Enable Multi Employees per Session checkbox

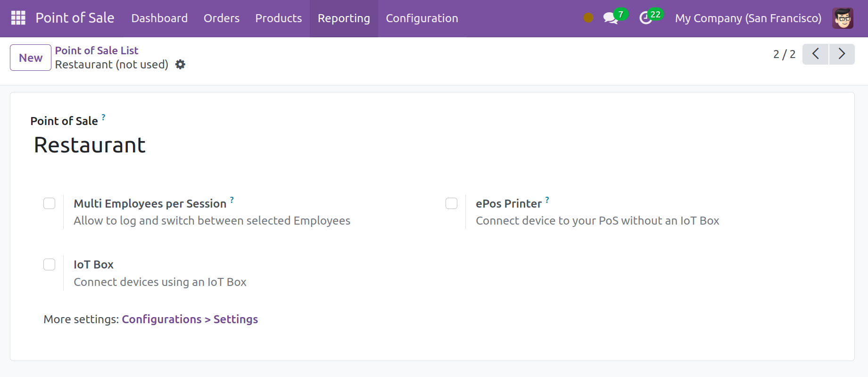pyautogui.click(x=50, y=203)
